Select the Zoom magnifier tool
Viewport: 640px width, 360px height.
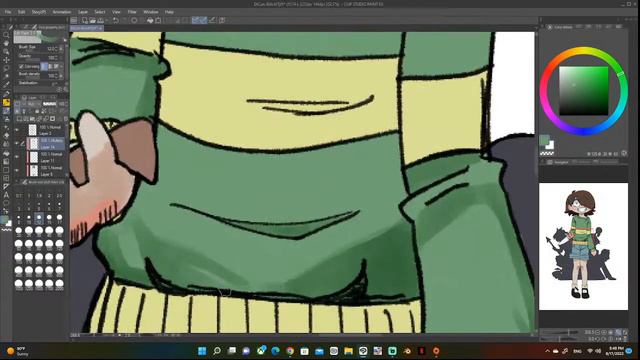click(x=6, y=36)
